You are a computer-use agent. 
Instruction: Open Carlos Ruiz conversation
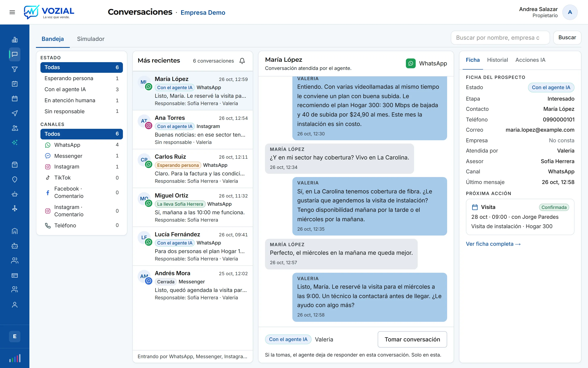[193, 169]
